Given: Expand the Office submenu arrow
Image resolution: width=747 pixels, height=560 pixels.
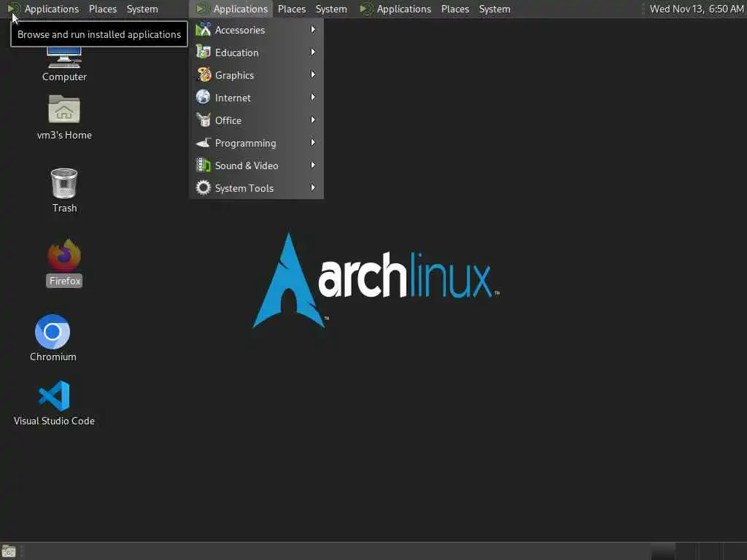Looking at the screenshot, I should tap(313, 120).
